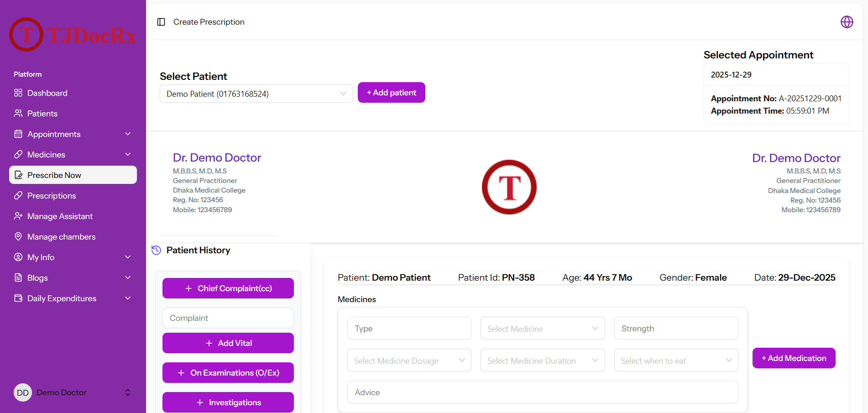Expand the Daily Expenditures chevron
Screen dimensions: 868x413
[x=128, y=298]
